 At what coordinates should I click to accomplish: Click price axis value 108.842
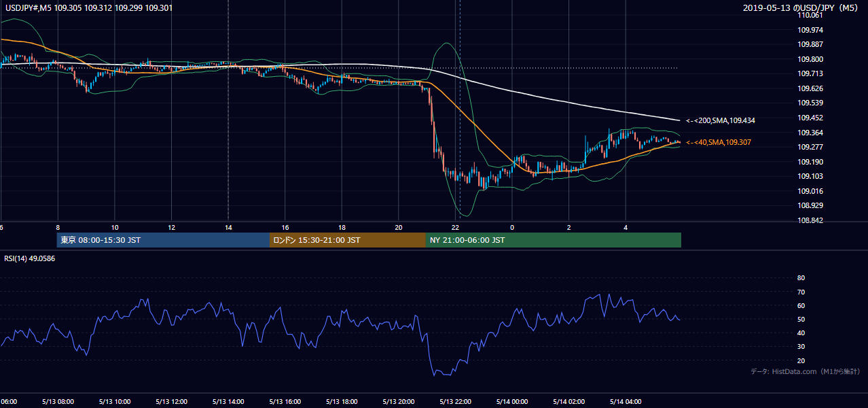coord(810,220)
